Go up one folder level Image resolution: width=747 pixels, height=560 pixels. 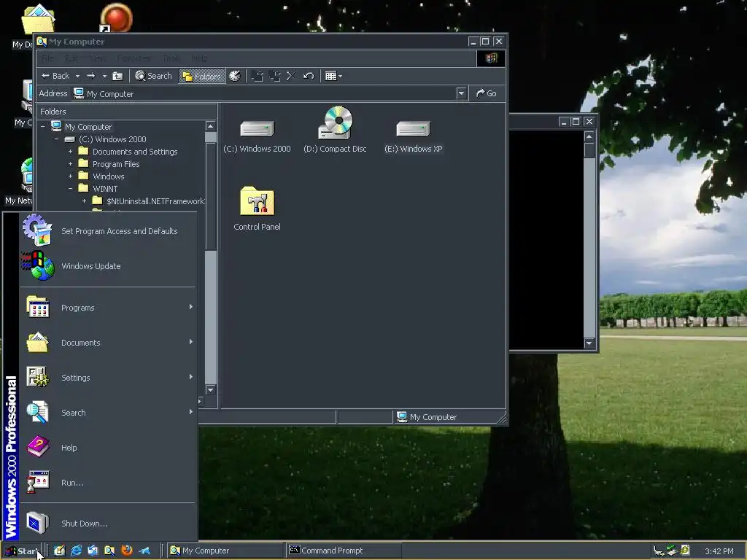(117, 76)
